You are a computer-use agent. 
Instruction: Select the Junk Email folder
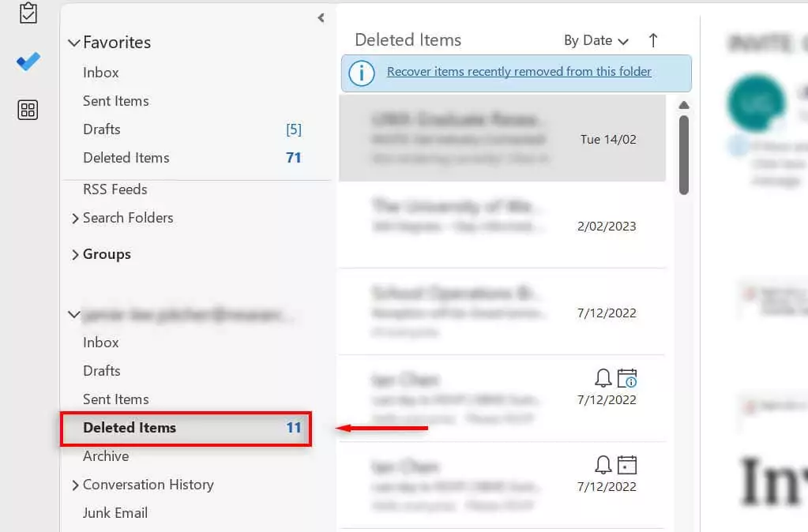(x=115, y=513)
